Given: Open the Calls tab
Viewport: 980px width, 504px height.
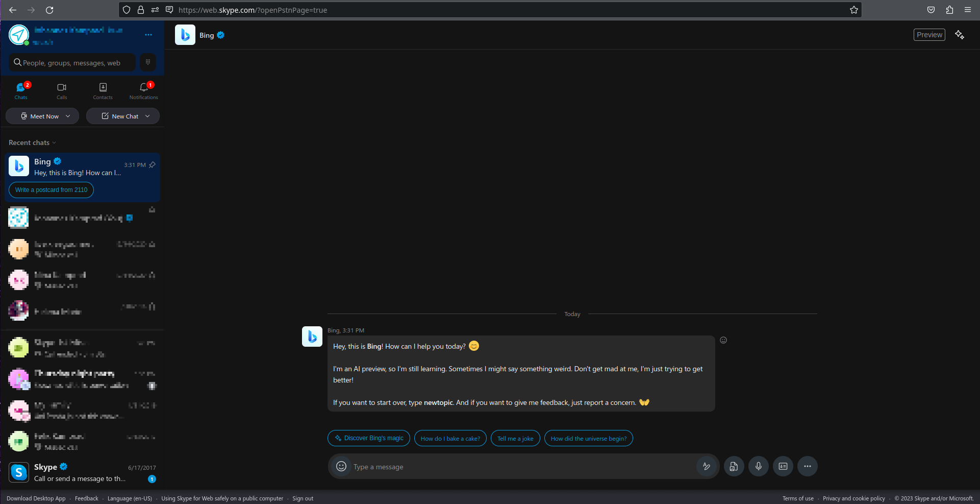Looking at the screenshot, I should [62, 90].
